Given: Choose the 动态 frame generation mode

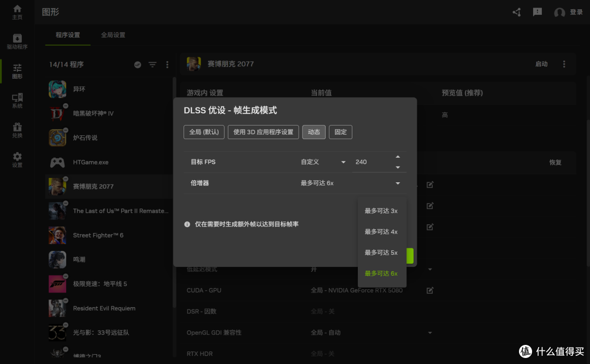Looking at the screenshot, I should [x=314, y=132].
